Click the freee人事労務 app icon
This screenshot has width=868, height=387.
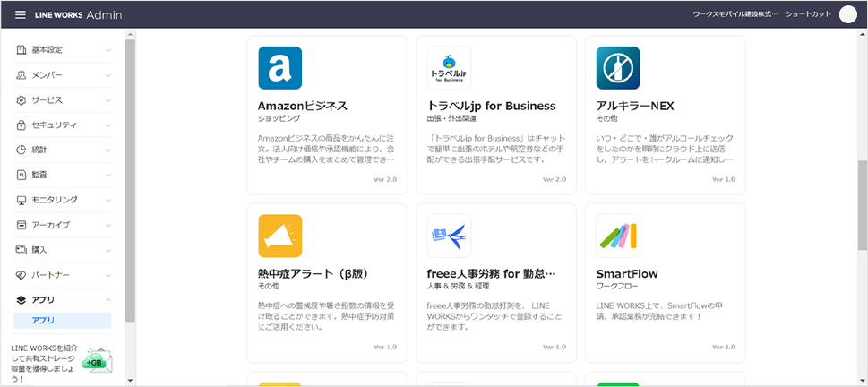click(449, 236)
